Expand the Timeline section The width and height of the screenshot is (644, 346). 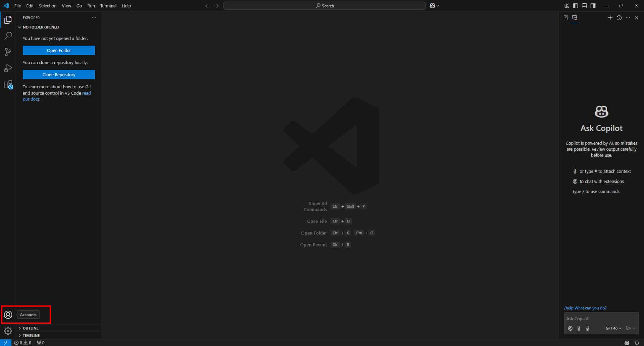coord(59,336)
